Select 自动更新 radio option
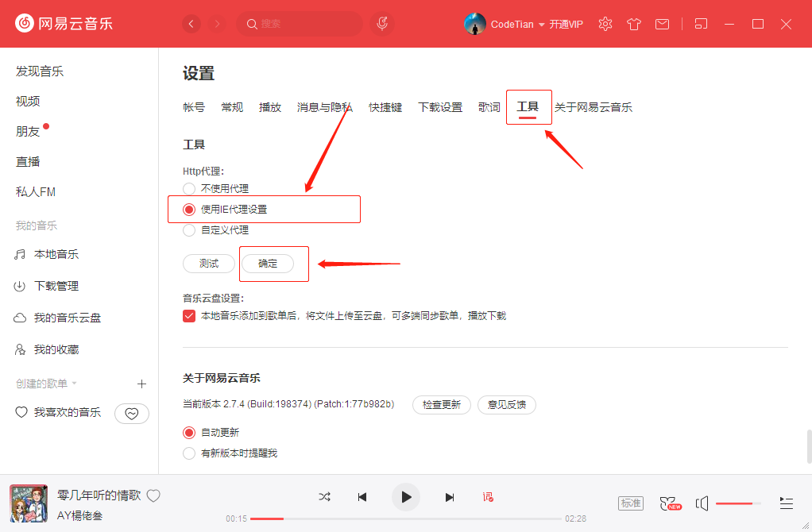Screen dimensions: 812x532 (189, 433)
